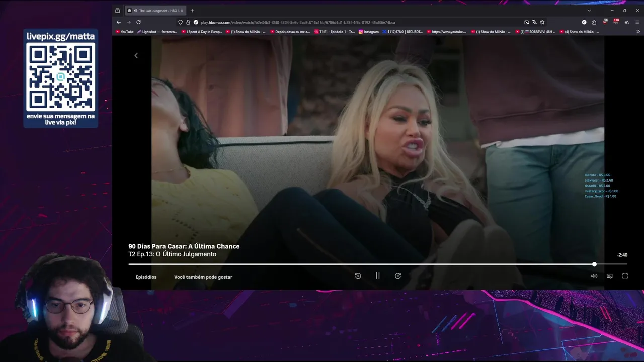Close The Last Judgment tab

tap(182, 11)
